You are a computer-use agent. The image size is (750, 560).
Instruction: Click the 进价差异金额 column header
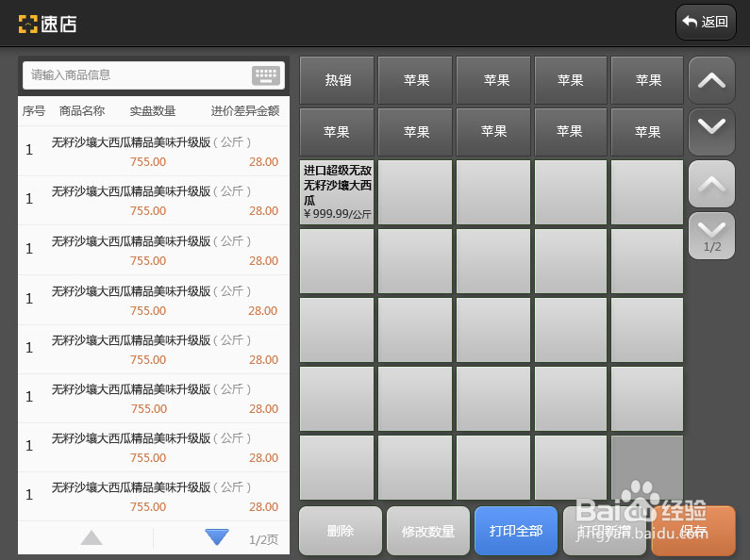click(245, 111)
